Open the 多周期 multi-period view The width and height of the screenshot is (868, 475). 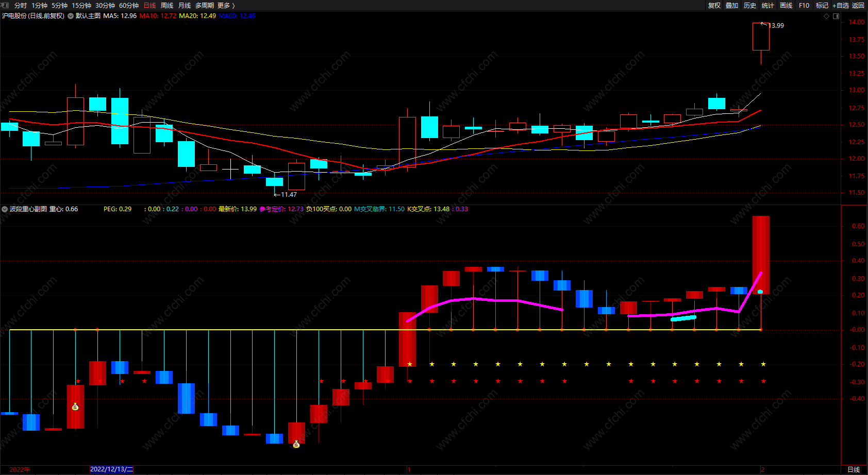pos(204,5)
